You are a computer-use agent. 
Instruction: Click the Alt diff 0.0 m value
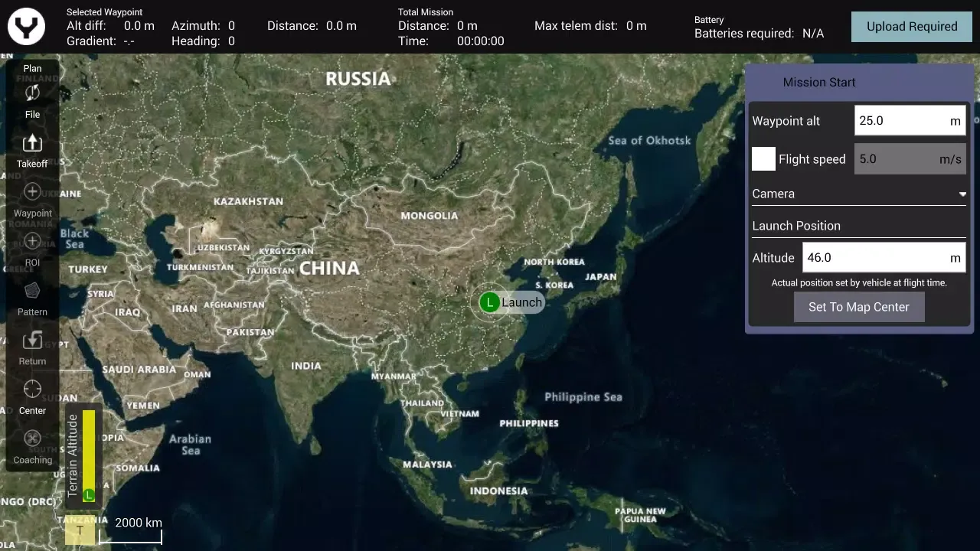pos(139,26)
